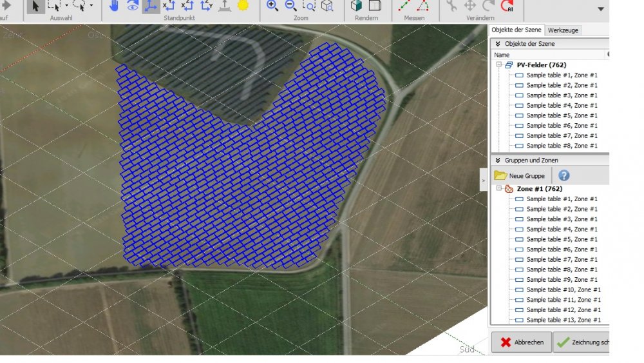Click the yellow sun shading icon

(x=243, y=6)
